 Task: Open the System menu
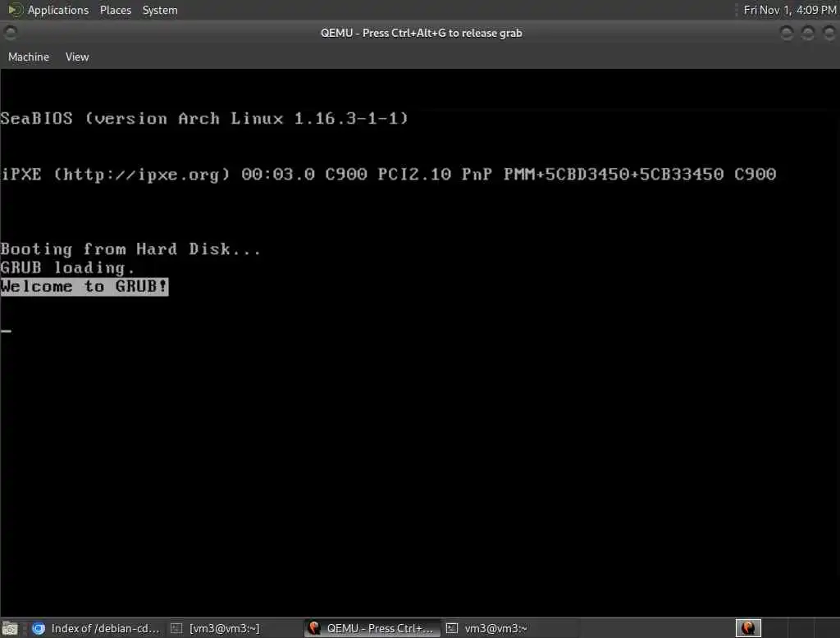pyautogui.click(x=160, y=10)
